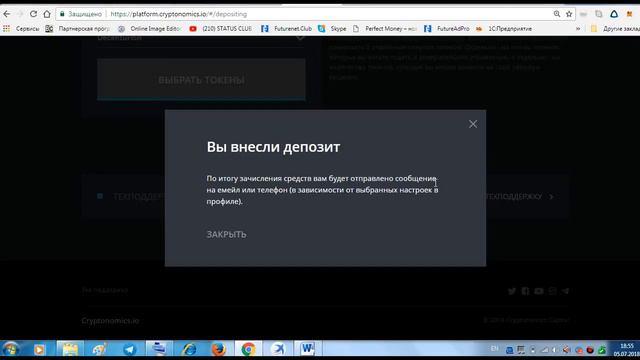Open Партнерская программа bookmark
This screenshot has width=640, height=360.
(x=78, y=29)
